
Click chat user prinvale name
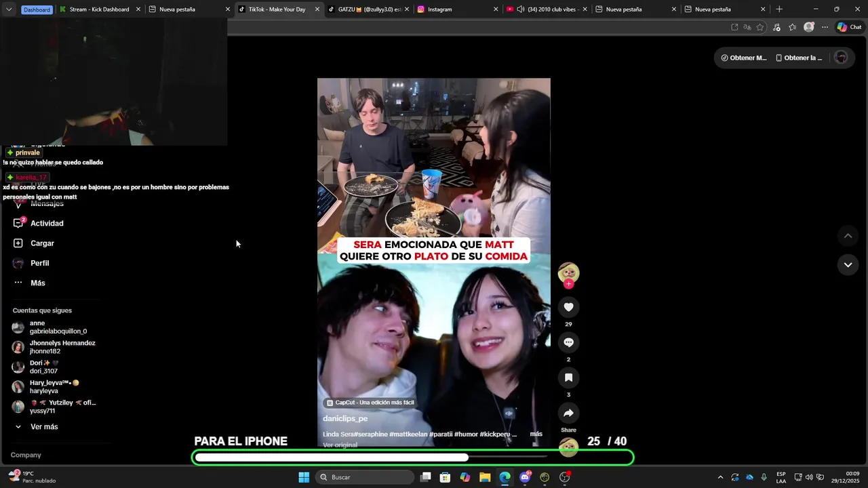pyautogui.click(x=28, y=152)
